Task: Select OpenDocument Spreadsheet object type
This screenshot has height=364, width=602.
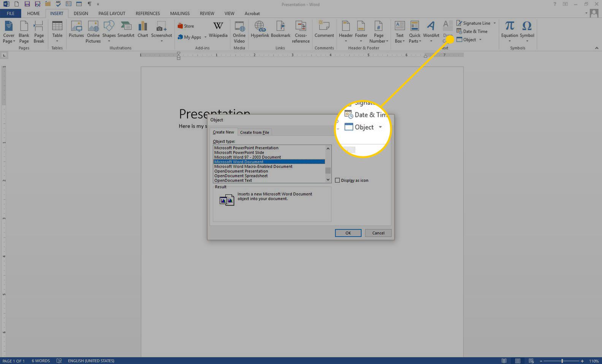Action: (x=269, y=176)
